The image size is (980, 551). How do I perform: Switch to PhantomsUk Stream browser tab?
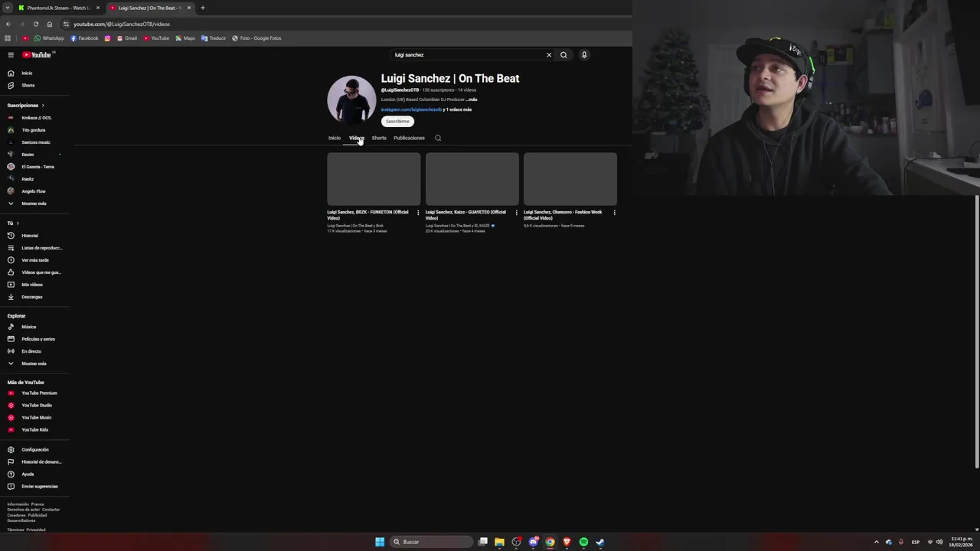(58, 8)
